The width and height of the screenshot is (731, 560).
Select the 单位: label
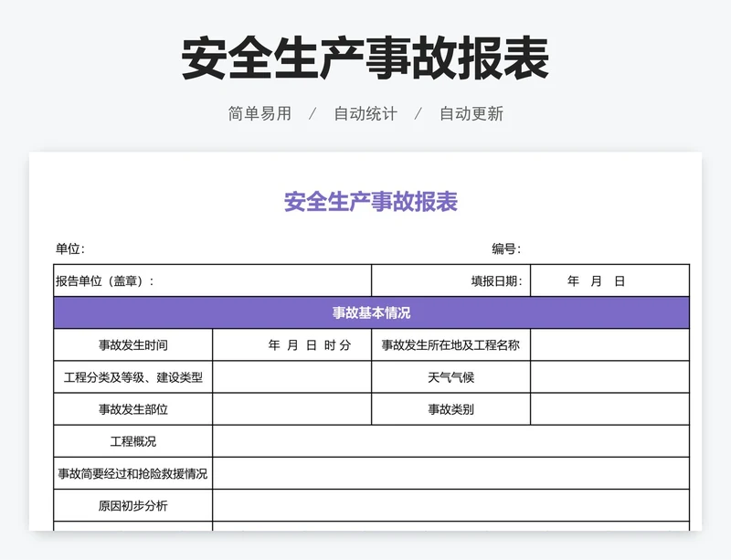[x=70, y=249]
